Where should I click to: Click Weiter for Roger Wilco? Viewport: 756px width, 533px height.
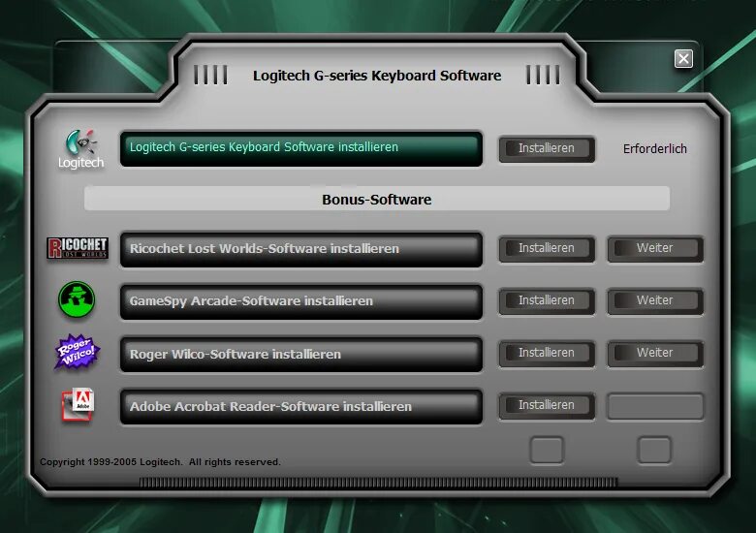tap(655, 354)
